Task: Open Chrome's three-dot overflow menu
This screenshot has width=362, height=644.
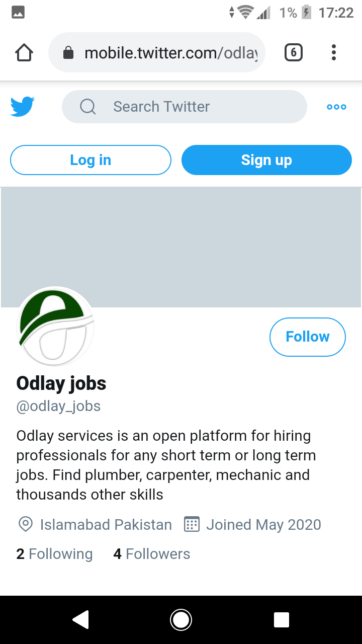Action: pos(333,53)
